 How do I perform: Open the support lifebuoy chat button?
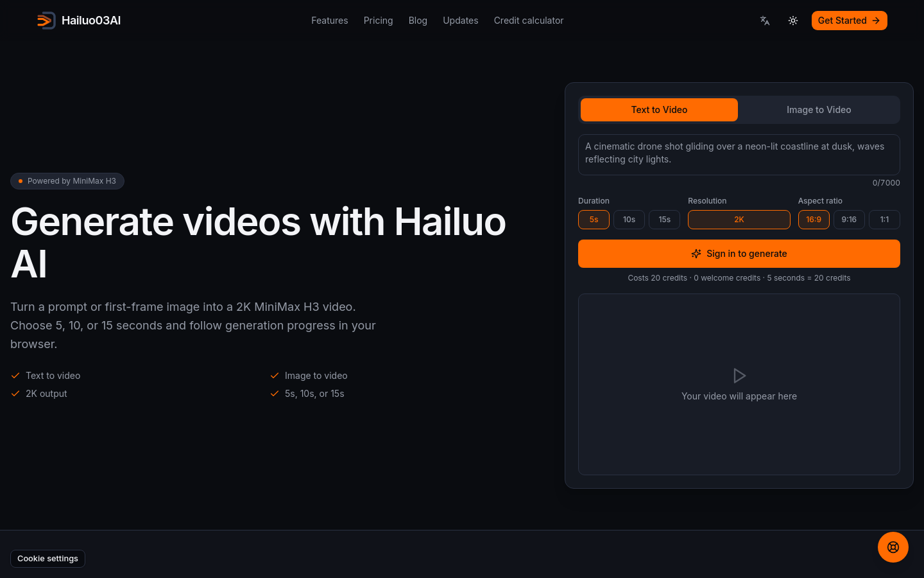coord(893,547)
